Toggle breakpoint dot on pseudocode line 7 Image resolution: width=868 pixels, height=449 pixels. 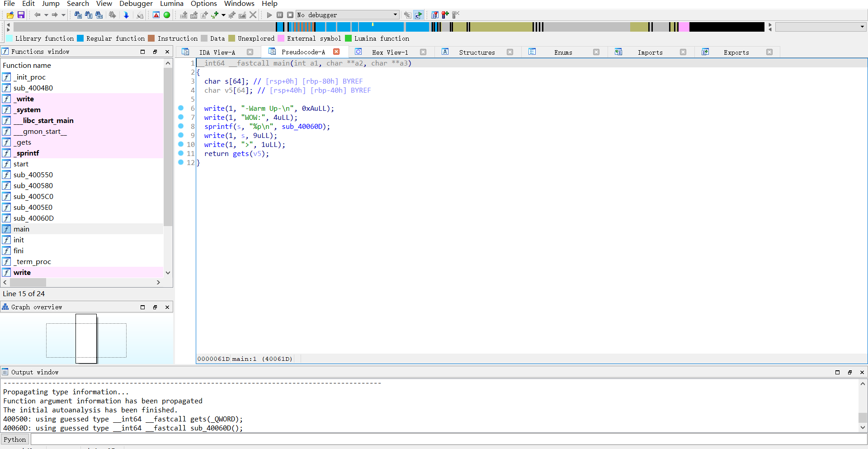181,117
